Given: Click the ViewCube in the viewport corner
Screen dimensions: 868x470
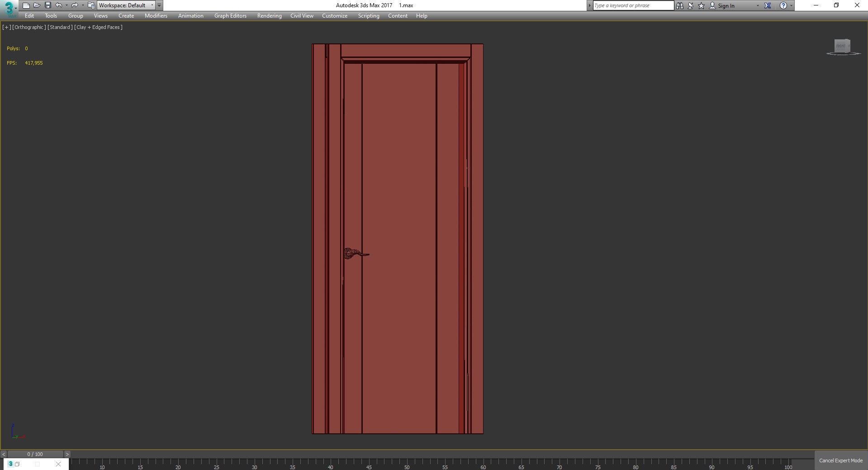Looking at the screenshot, I should (x=842, y=46).
